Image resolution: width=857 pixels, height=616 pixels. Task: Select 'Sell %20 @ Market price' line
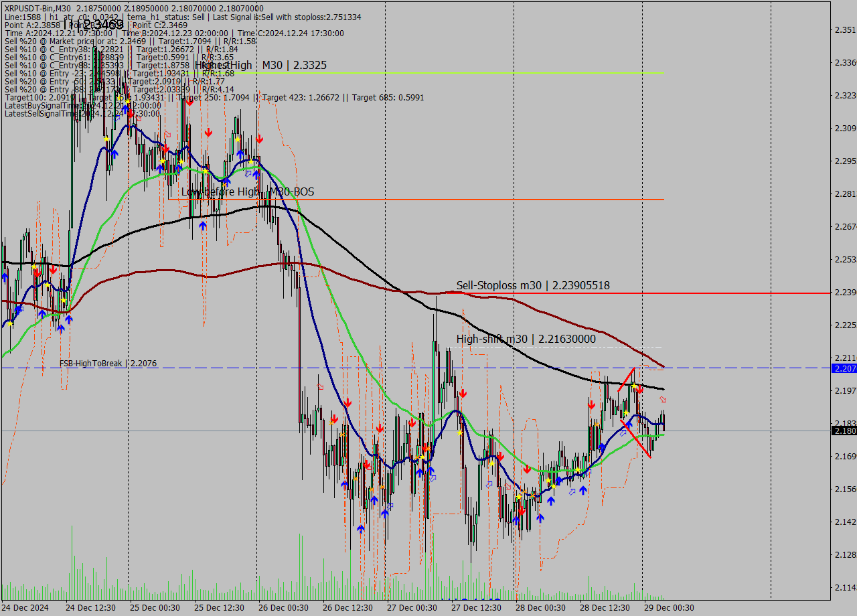[x=130, y=41]
